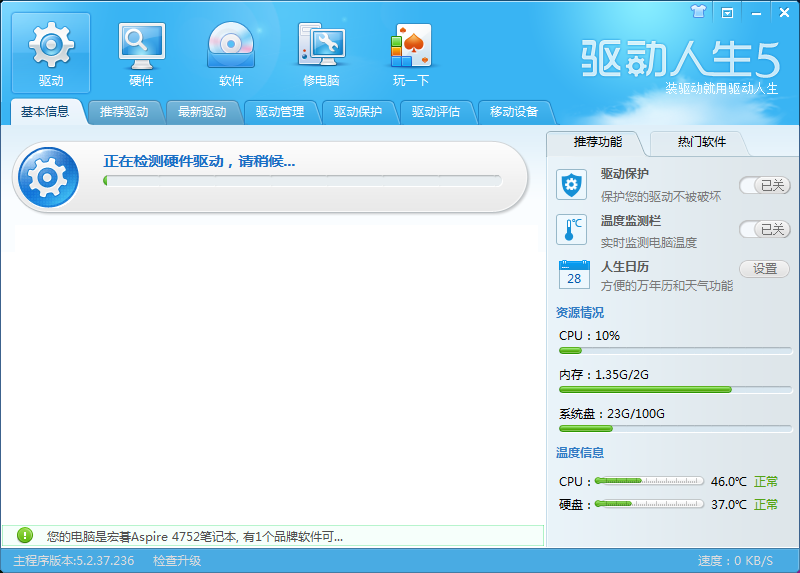Image resolution: width=800 pixels, height=573 pixels.
Task: Click the 人生日历 设置 button
Action: pyautogui.click(x=764, y=268)
